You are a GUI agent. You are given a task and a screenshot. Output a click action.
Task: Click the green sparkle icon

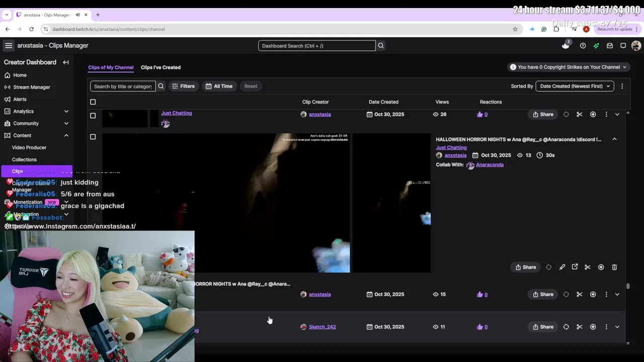pyautogui.click(x=596, y=46)
